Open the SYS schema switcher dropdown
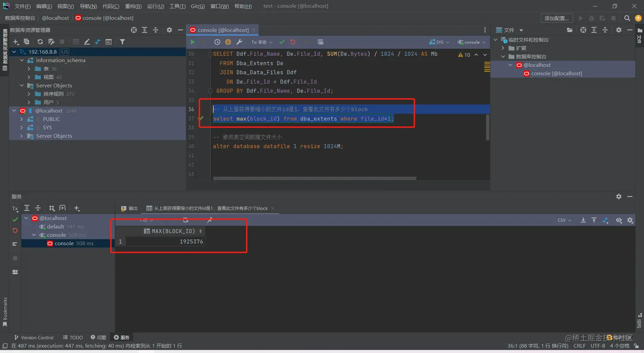 pyautogui.click(x=439, y=42)
